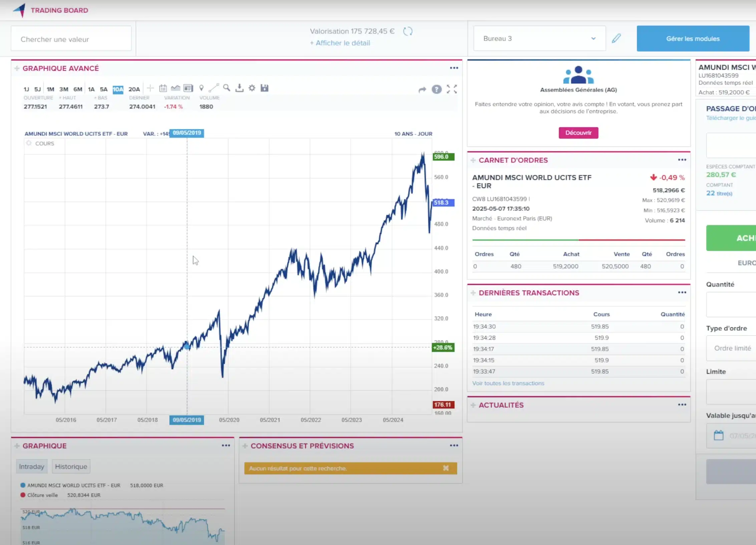
Task: Click the pink Découvrir button
Action: [579, 133]
